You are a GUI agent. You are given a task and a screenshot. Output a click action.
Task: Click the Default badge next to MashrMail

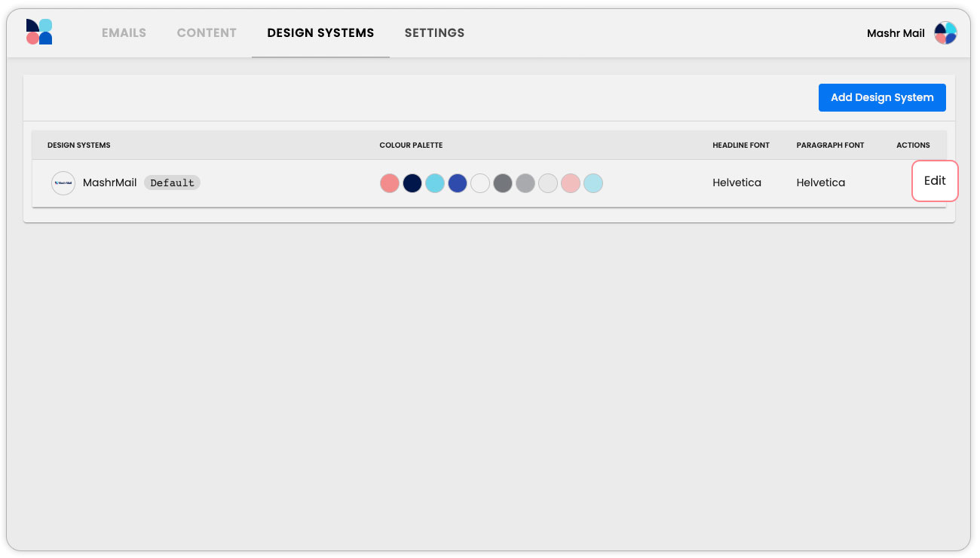pos(172,183)
